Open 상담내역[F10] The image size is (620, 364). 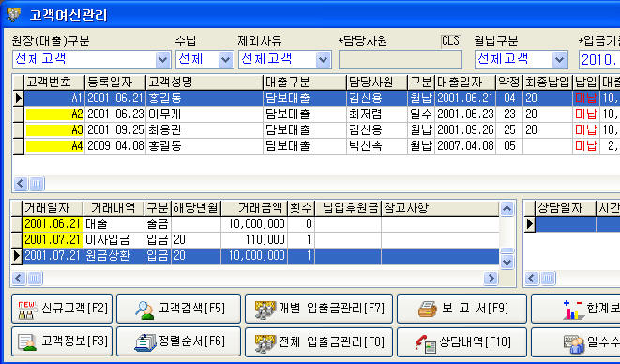pyautogui.click(x=461, y=341)
